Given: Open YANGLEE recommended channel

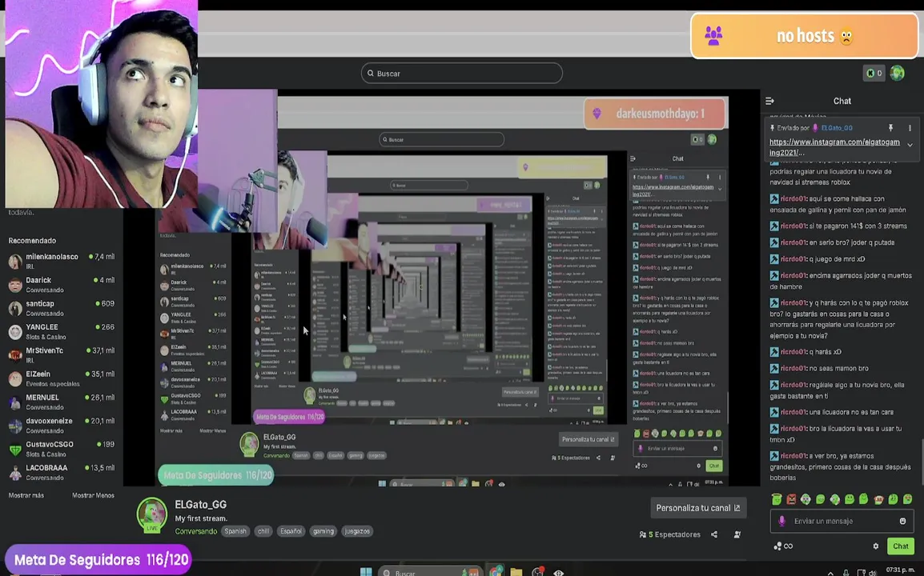Looking at the screenshot, I should pos(62,331).
